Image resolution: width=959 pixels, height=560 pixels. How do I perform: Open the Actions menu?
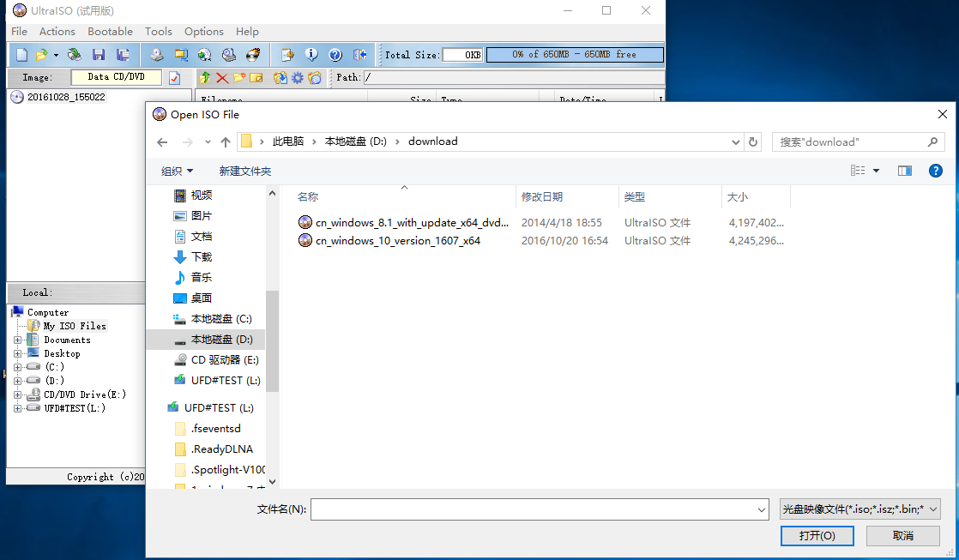[57, 31]
